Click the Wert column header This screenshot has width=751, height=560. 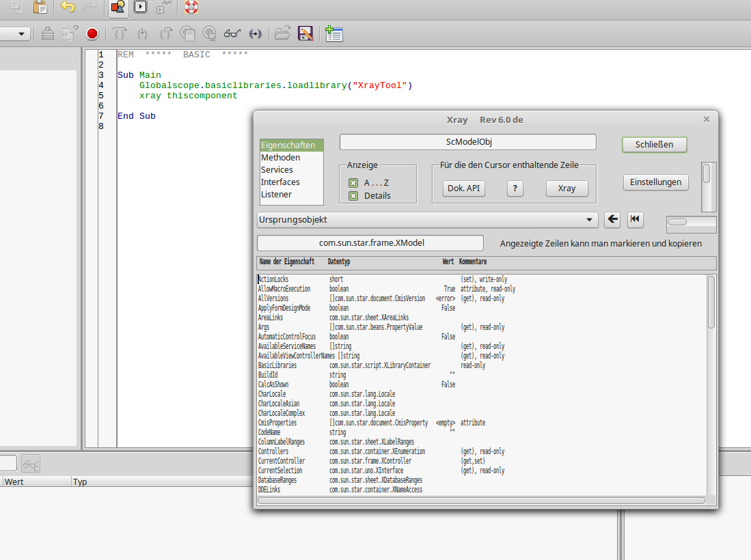pos(36,482)
